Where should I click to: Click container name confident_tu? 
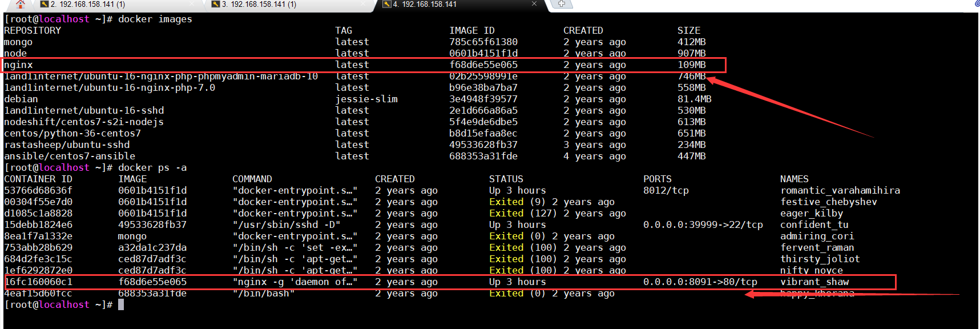coord(814,225)
